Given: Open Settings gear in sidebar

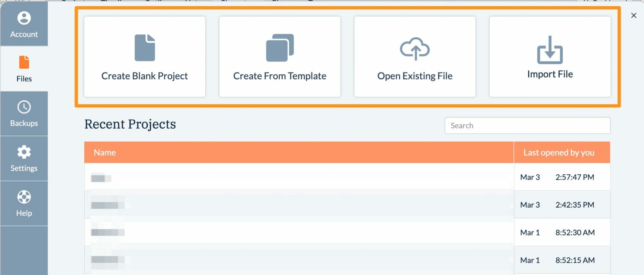Looking at the screenshot, I should (24, 152).
